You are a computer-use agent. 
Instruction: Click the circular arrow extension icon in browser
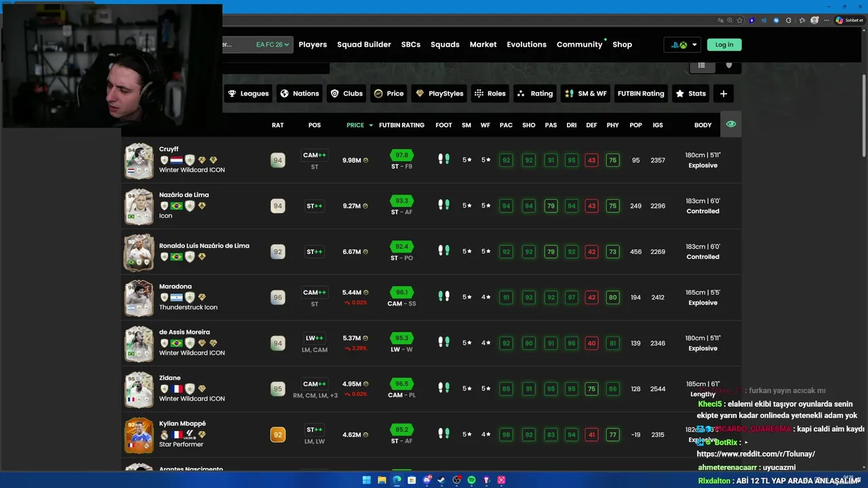click(789, 20)
